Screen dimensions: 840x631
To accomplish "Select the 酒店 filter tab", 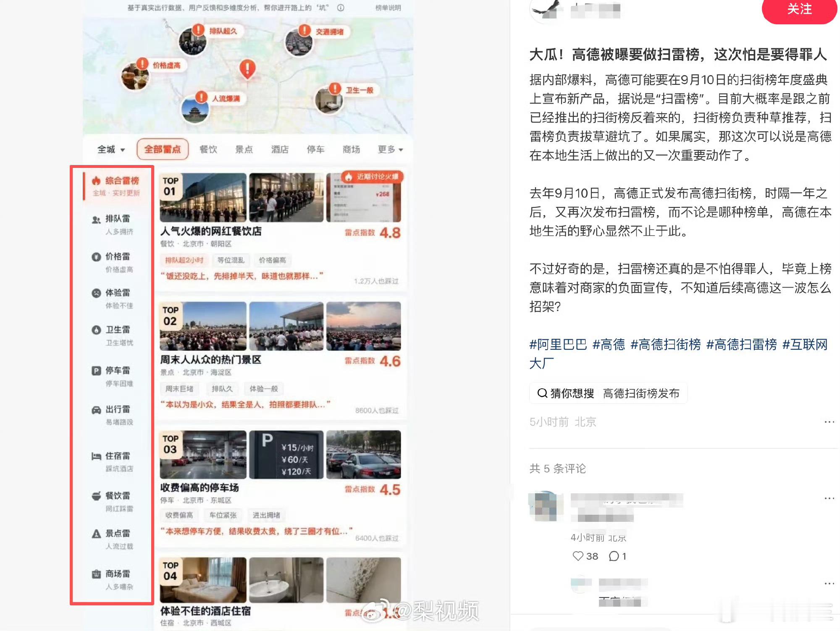I will [x=280, y=149].
